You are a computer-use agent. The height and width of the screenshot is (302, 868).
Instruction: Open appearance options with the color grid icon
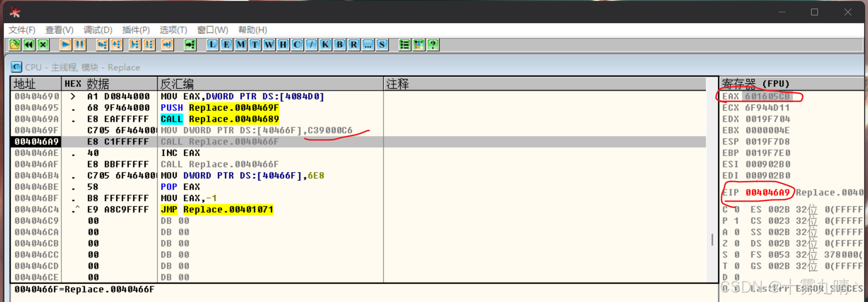419,45
